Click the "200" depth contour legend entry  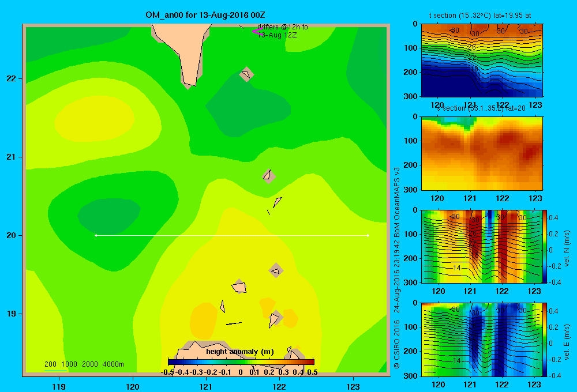point(50,364)
